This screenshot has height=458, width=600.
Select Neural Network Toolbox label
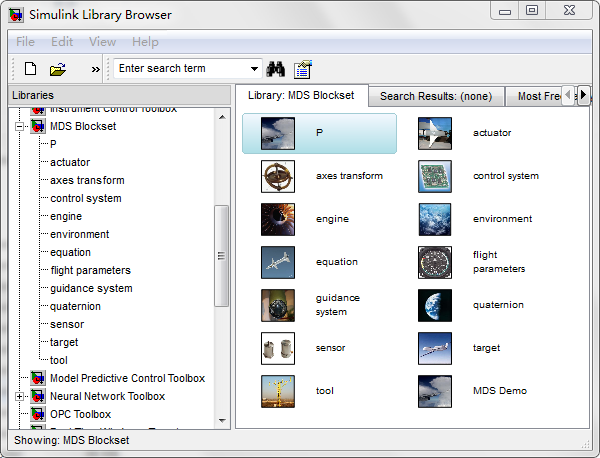point(108,396)
